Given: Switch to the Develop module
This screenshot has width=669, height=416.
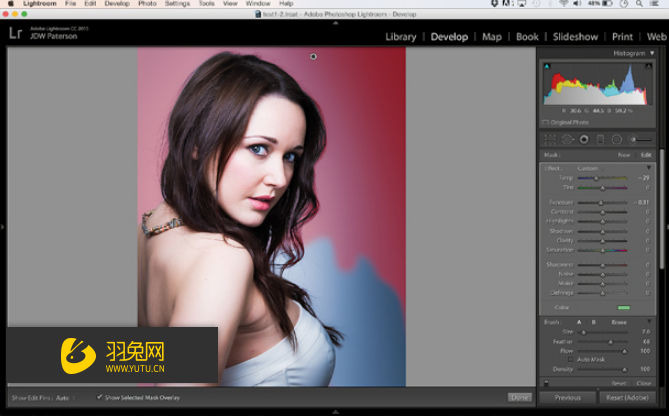Looking at the screenshot, I should [449, 37].
